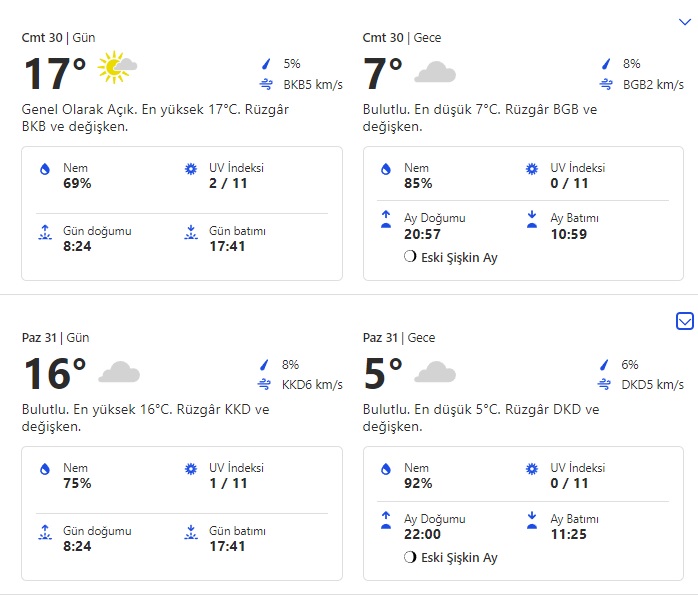Click the moonset icon beside 11:25
Viewport: 698px width, 595px height.
532,518
